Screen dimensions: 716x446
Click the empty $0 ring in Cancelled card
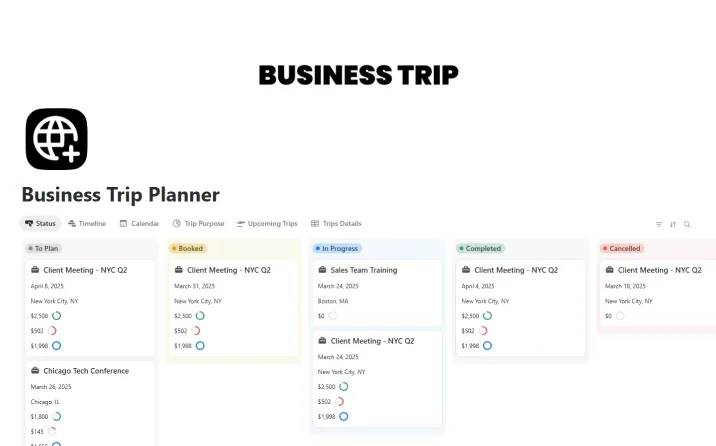[x=619, y=316]
